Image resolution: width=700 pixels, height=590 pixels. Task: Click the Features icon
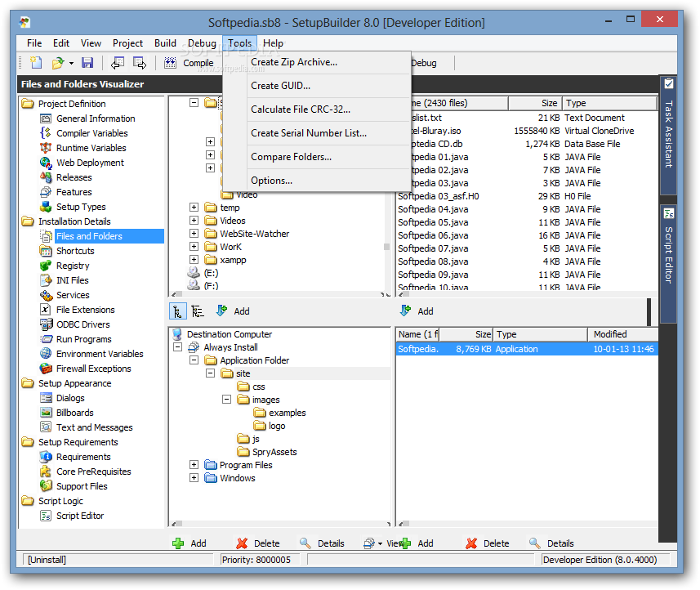coord(46,192)
